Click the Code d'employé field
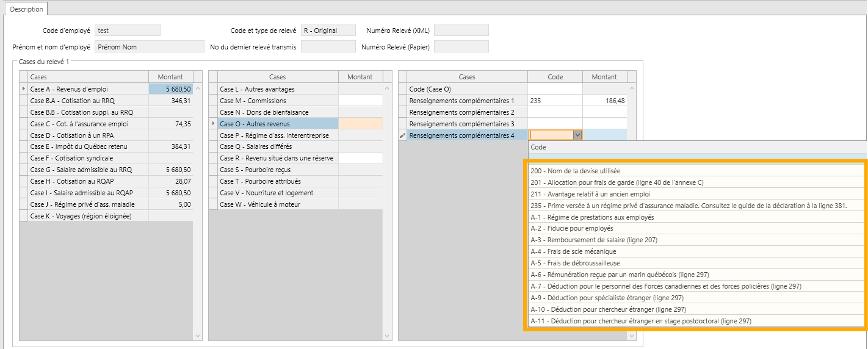This screenshot has height=349, width=868. coord(128,30)
